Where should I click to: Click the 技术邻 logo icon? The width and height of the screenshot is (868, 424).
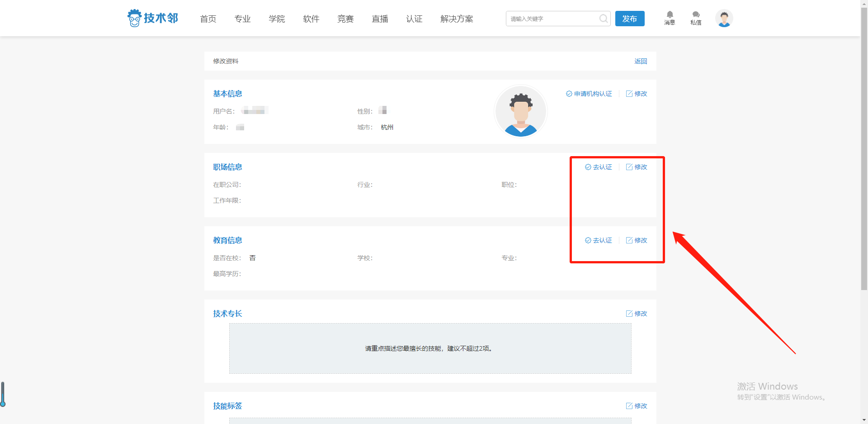click(x=135, y=18)
